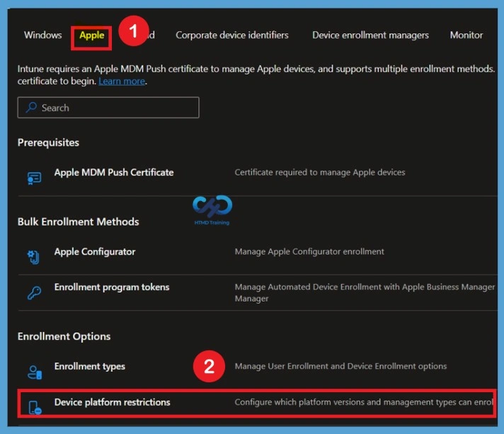Click 'Certificate required to manage Apple devices' text
This screenshot has width=504, height=434.
tap(320, 172)
